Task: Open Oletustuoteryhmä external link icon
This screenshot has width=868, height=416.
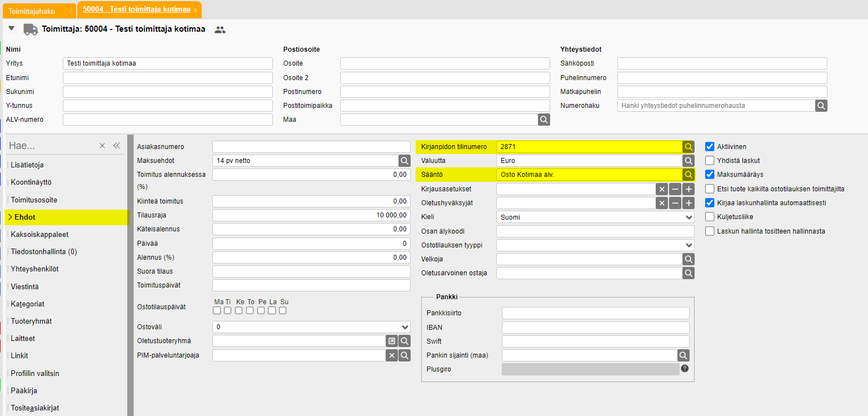Action: pos(392,341)
